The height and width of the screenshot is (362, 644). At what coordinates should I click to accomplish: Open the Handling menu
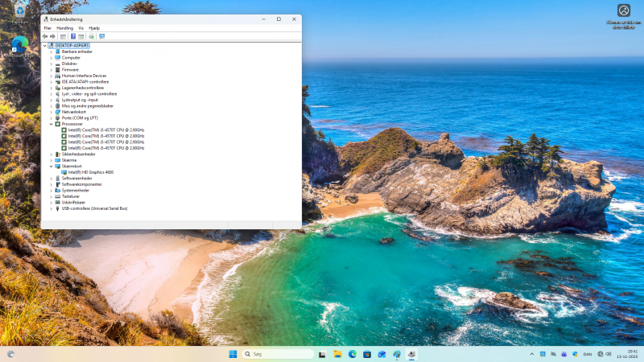(x=64, y=27)
